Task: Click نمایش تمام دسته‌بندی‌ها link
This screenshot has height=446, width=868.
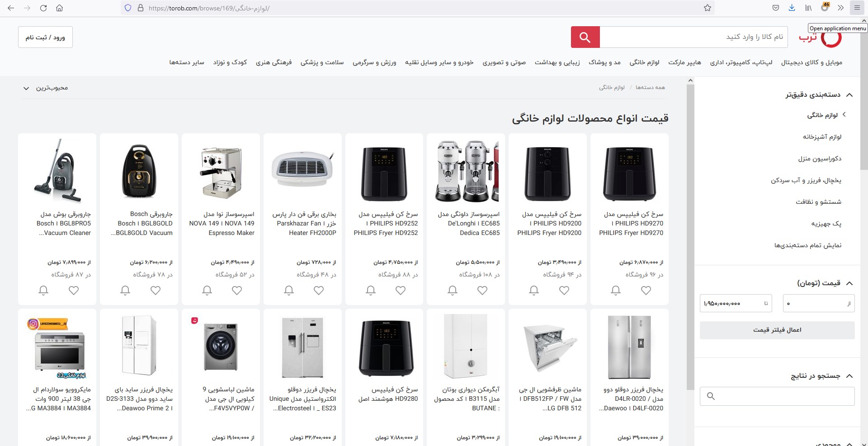Action: click(x=807, y=245)
